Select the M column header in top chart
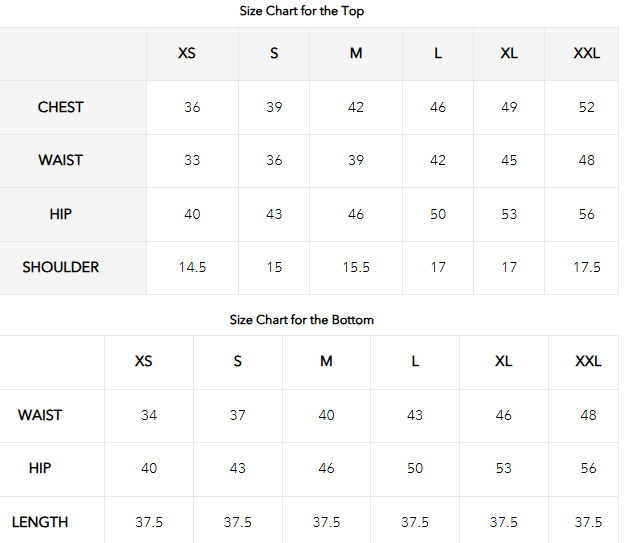The image size is (624, 543). pos(356,53)
